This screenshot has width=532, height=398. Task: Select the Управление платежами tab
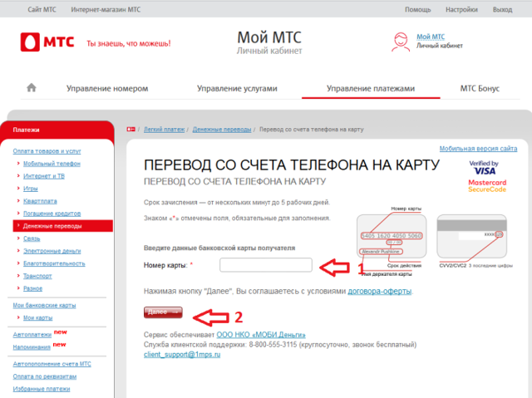point(371,88)
